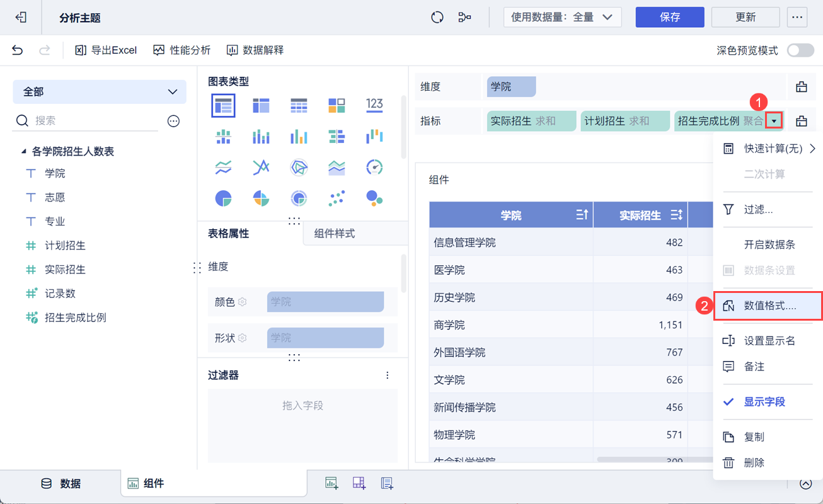The height and width of the screenshot is (504, 823).
Task: Open the data lineage icon in the top bar
Action: pos(465,18)
